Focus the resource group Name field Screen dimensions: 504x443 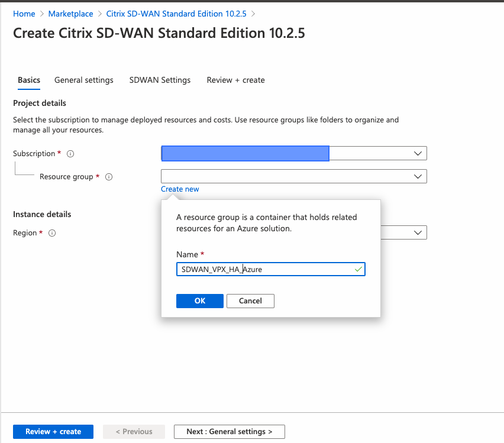point(271,269)
